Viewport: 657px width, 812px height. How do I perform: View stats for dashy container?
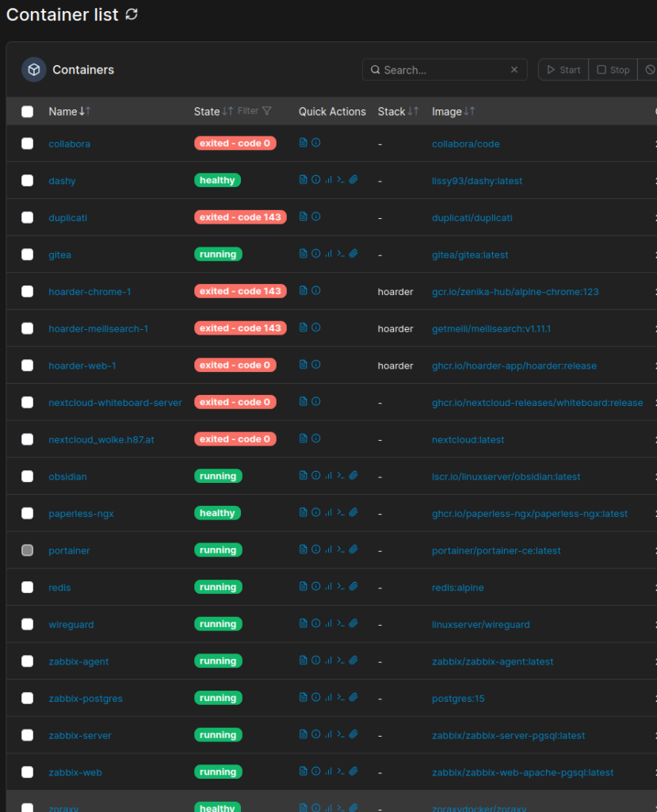click(x=328, y=180)
